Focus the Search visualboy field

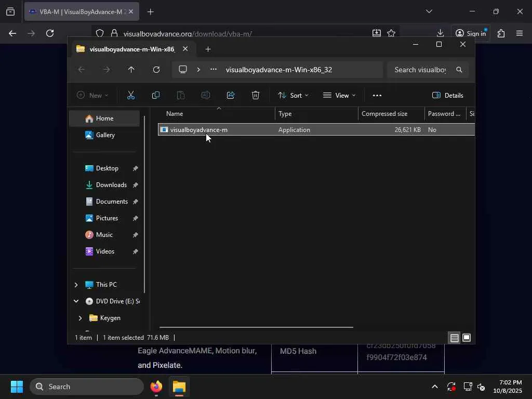420,70
